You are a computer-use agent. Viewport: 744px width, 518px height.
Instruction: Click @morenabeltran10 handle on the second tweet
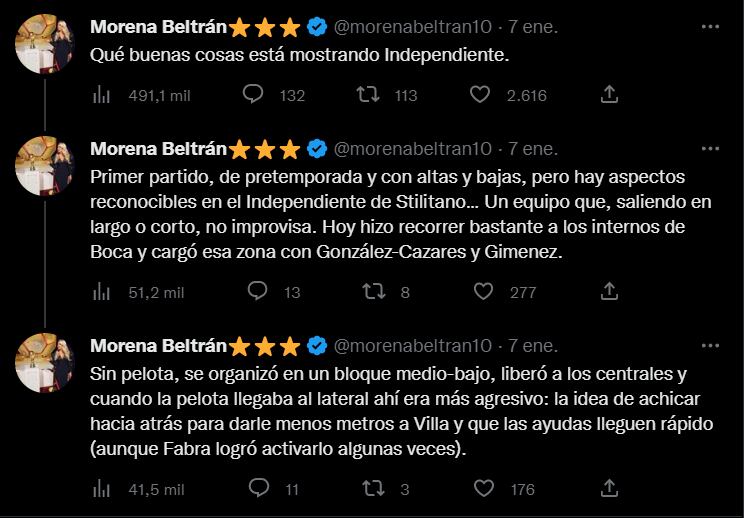pos(412,149)
